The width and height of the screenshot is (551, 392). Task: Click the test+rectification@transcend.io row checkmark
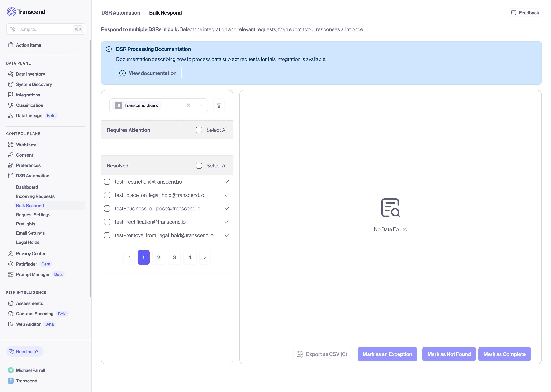tap(227, 222)
